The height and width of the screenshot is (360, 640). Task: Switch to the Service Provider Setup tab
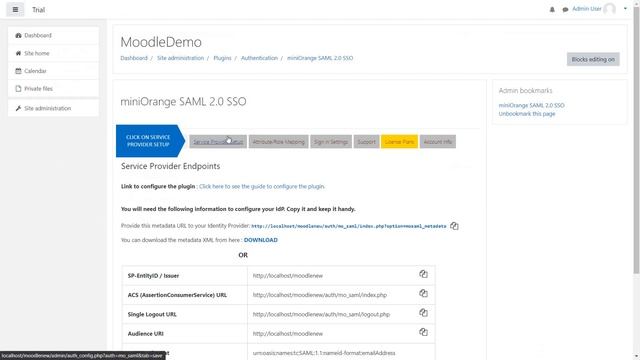[218, 142]
